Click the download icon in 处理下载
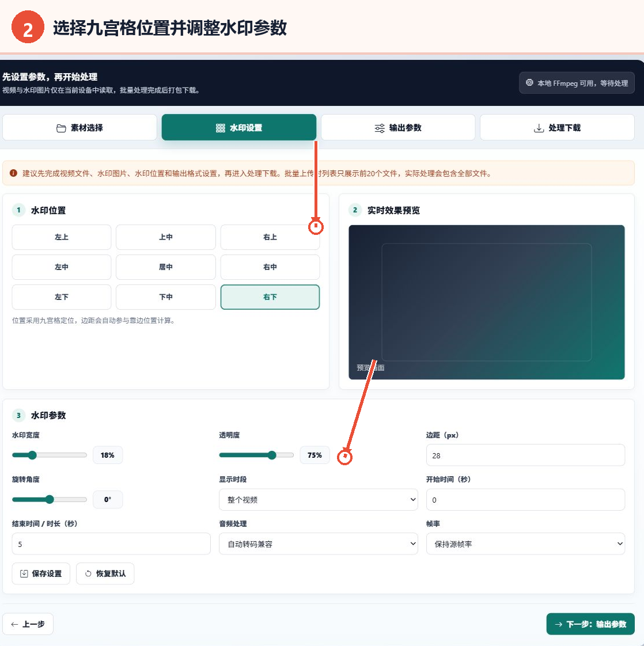 (x=539, y=128)
